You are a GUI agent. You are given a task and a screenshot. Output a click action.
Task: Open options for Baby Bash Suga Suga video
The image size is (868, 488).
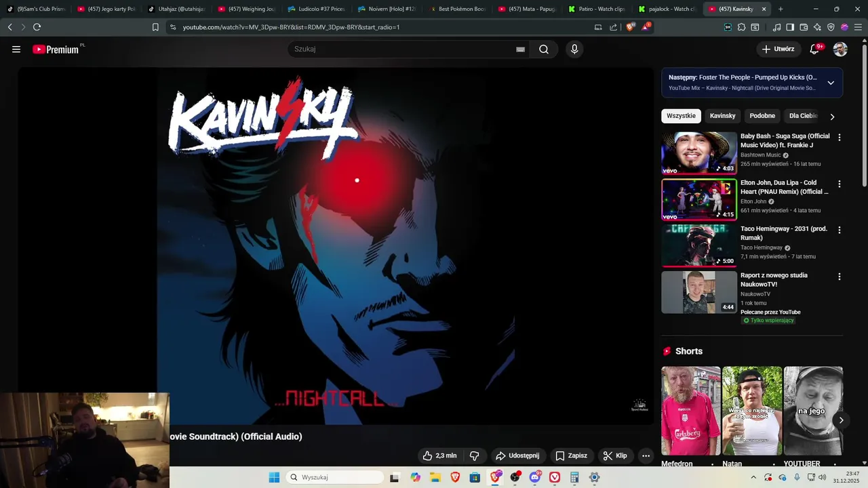click(x=840, y=138)
